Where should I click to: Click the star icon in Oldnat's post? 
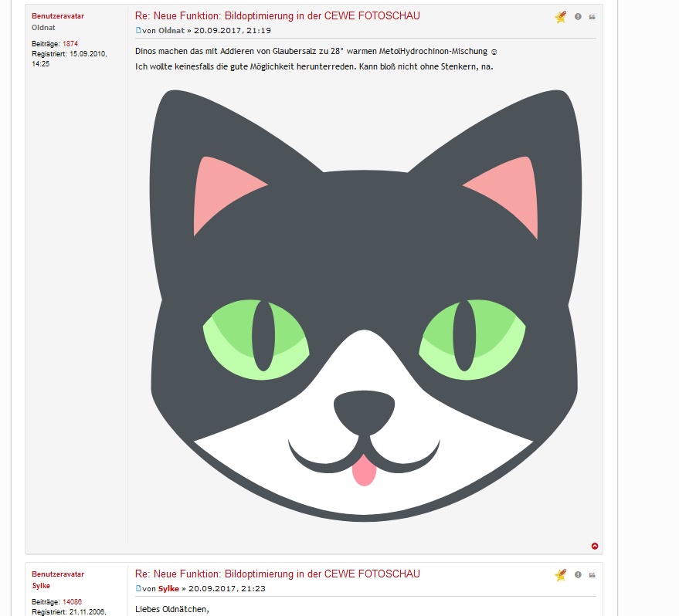click(560, 17)
